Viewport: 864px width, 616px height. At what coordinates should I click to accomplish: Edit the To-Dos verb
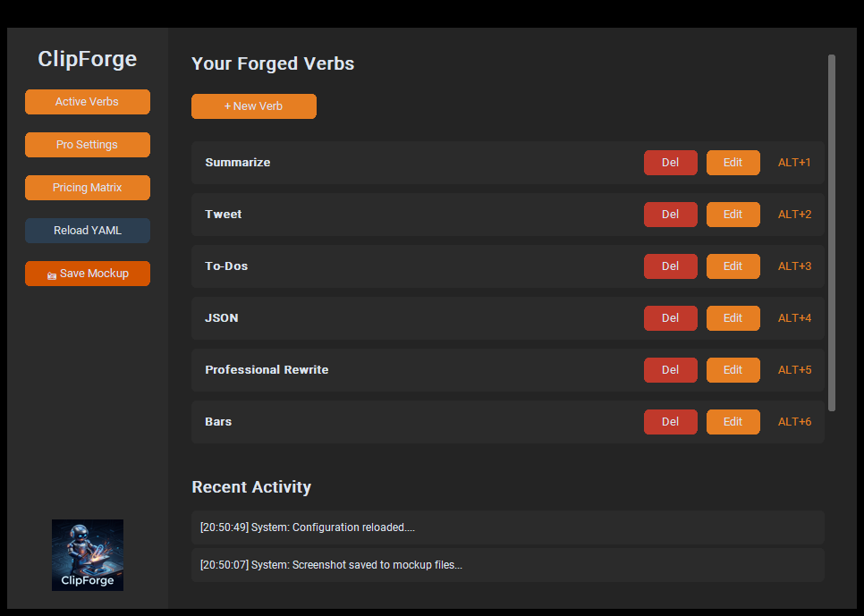coord(733,266)
